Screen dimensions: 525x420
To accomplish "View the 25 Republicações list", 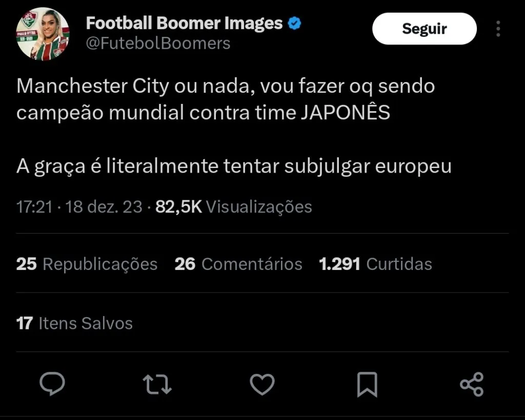I will coord(87,264).
